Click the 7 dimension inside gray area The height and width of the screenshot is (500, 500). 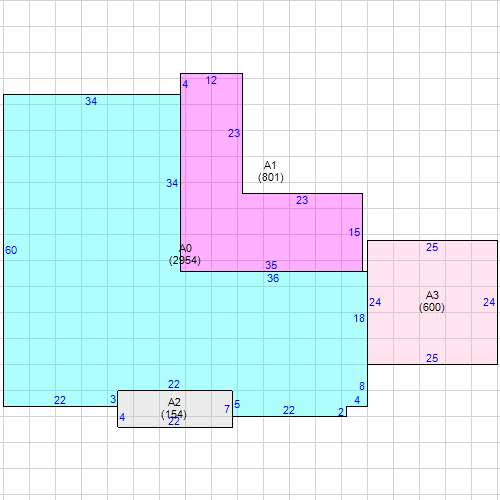(227, 409)
